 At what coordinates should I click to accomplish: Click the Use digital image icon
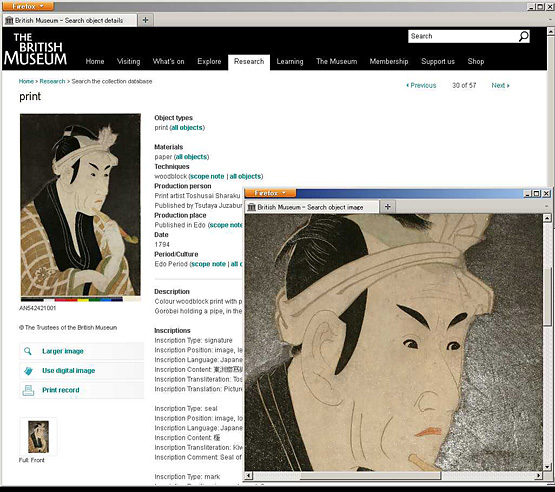[x=28, y=371]
